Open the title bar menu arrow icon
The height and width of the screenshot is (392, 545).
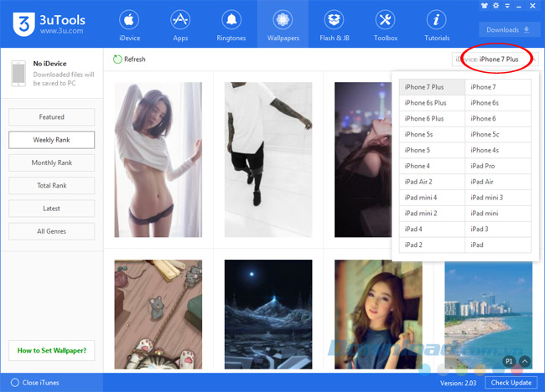click(507, 6)
